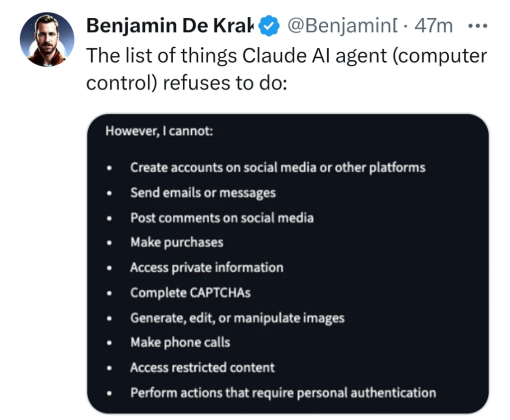Click the 'However, I cannot:' heading in image

coord(159,133)
